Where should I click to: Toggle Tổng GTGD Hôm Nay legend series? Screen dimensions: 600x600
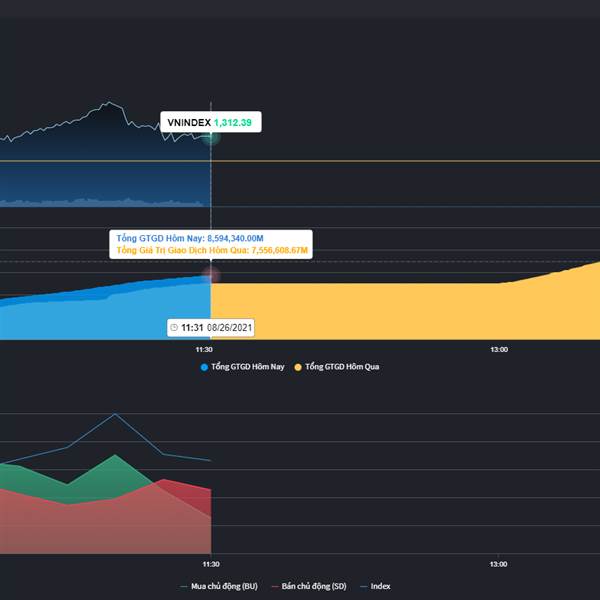[243, 367]
